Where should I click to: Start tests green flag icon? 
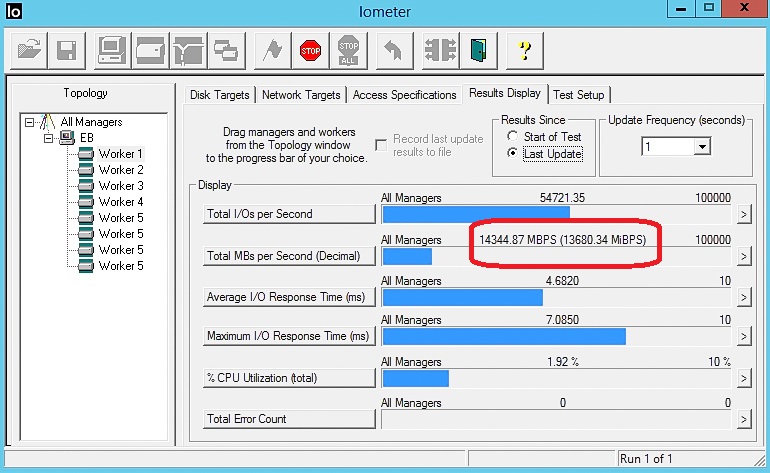pos(272,50)
